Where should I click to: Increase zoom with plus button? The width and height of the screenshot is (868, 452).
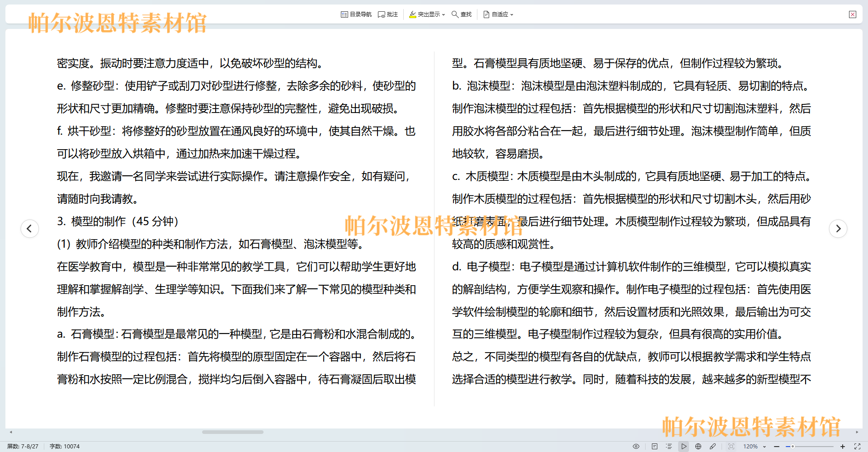843,447
